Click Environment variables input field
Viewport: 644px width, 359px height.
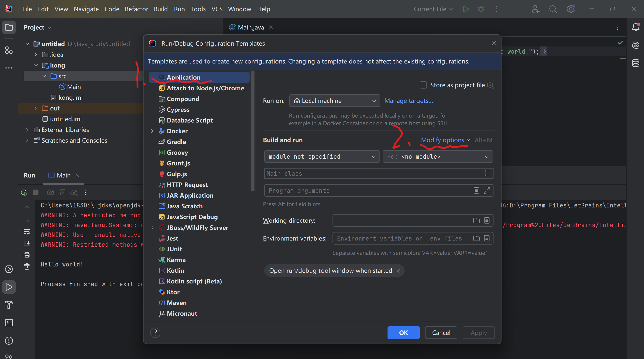tap(413, 238)
